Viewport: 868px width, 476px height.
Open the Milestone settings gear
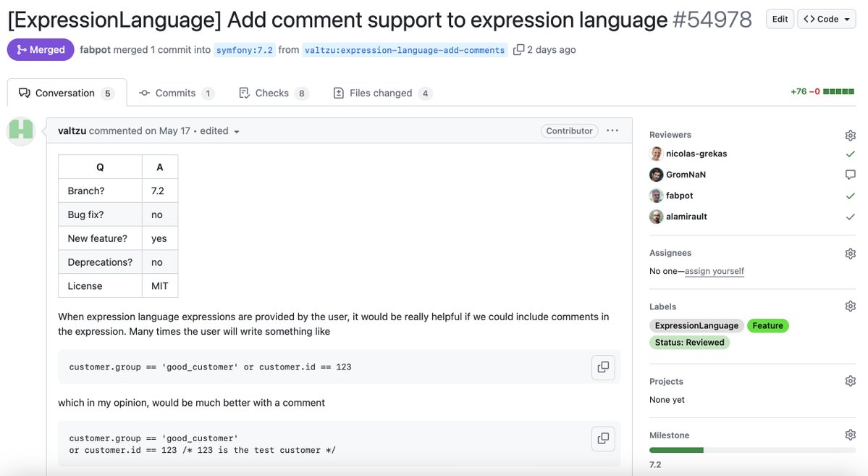pos(851,435)
